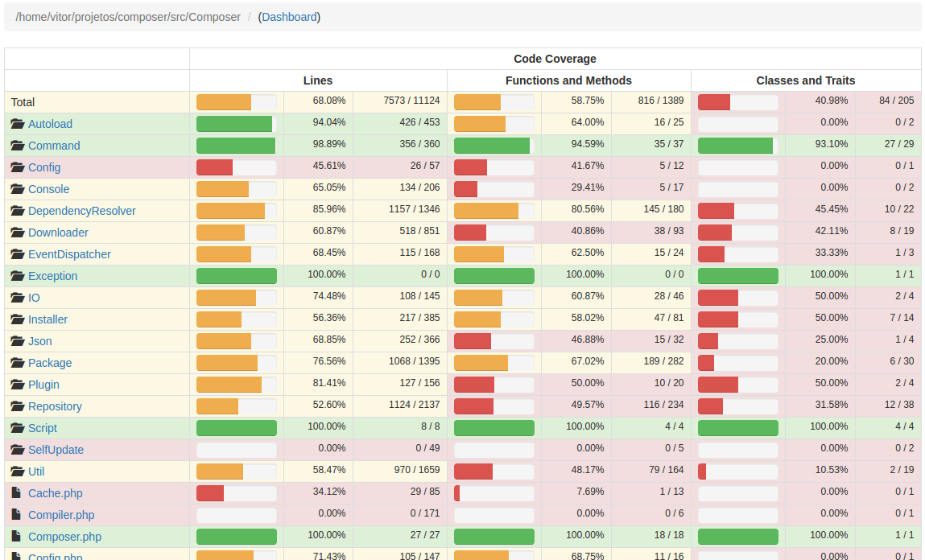The width and height of the screenshot is (925, 560).
Task: Click the Classes and Traits column header
Action: click(x=806, y=80)
